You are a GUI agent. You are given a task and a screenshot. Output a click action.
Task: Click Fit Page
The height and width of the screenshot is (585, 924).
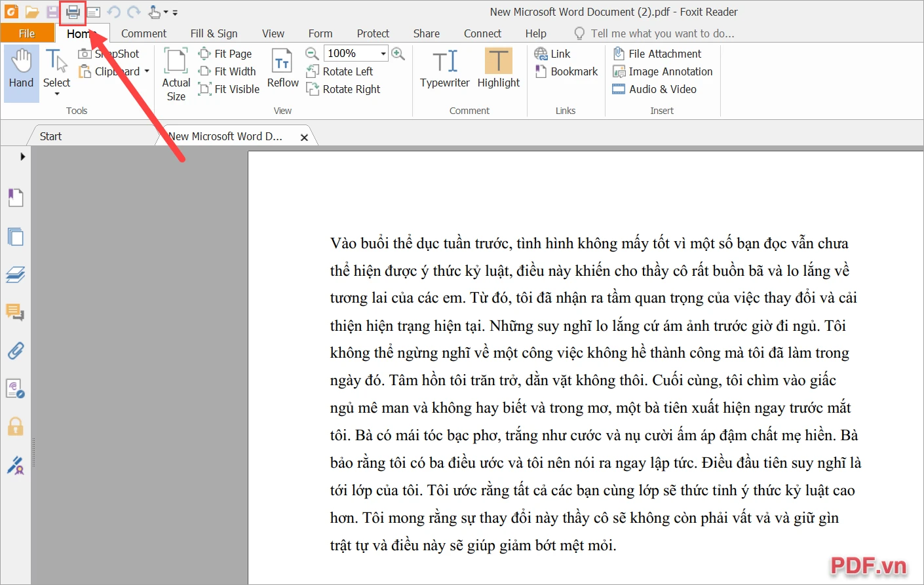pyautogui.click(x=225, y=54)
